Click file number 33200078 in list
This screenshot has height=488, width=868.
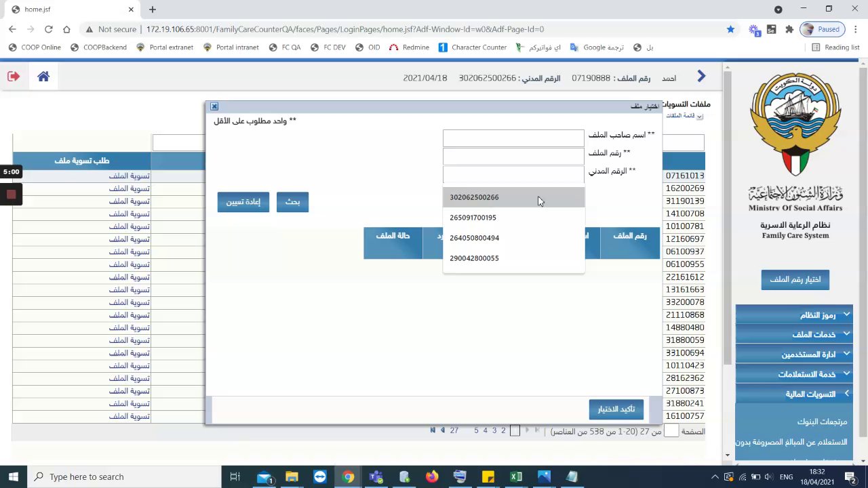pyautogui.click(x=685, y=302)
